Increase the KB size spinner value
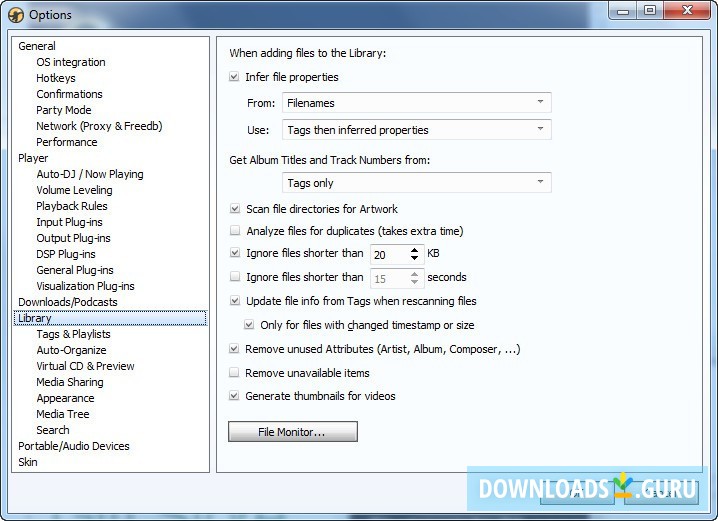718x521 pixels. pos(414,250)
